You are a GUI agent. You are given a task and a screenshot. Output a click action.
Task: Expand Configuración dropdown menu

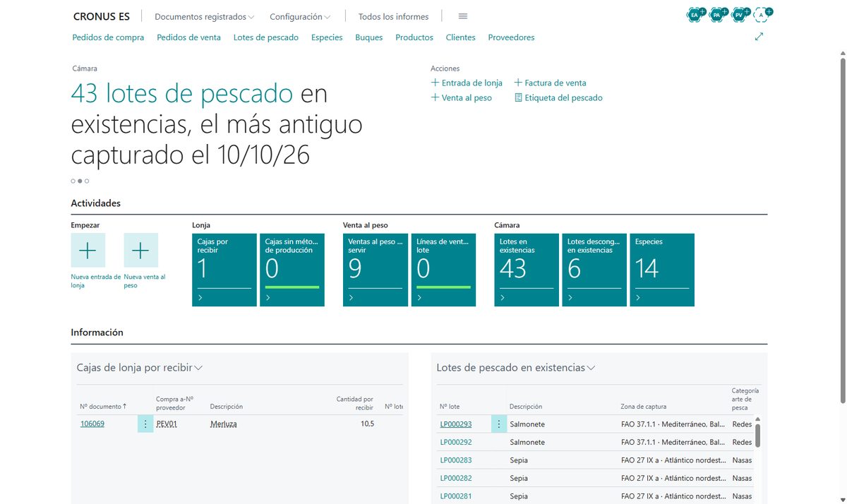click(x=300, y=16)
